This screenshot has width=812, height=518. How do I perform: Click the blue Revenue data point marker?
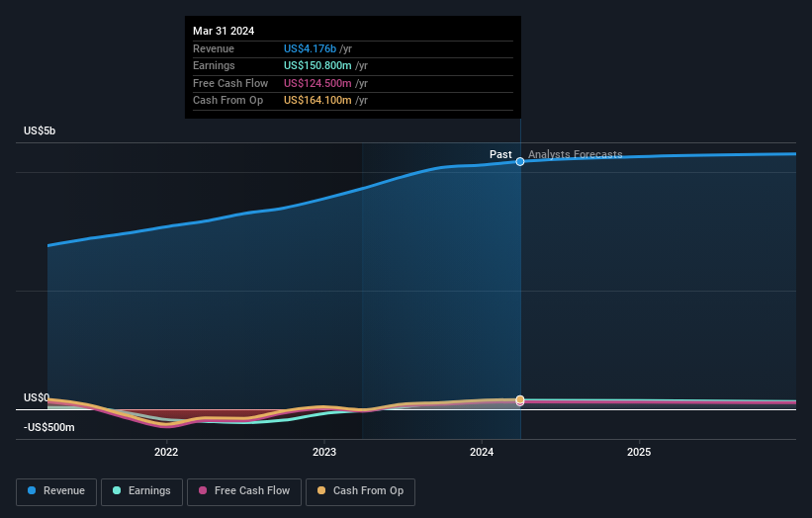pyautogui.click(x=520, y=161)
